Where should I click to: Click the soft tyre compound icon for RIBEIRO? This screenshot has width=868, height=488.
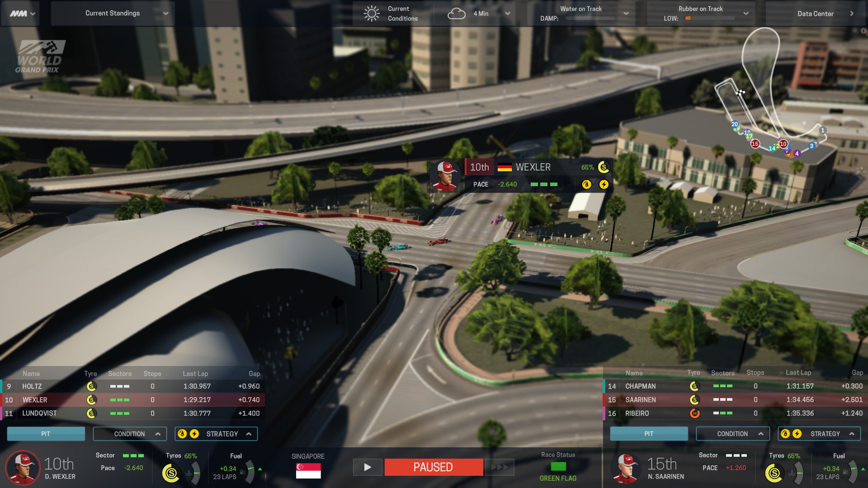[x=693, y=413]
